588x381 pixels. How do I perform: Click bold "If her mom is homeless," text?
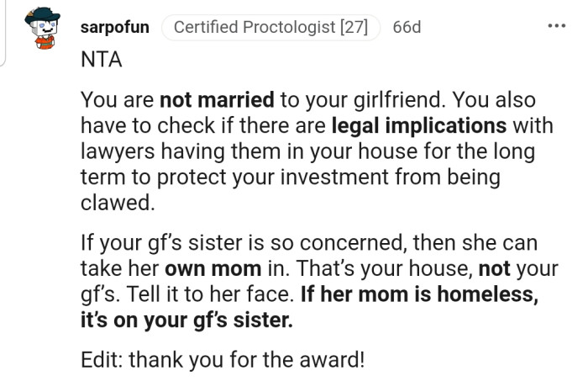[444, 297]
